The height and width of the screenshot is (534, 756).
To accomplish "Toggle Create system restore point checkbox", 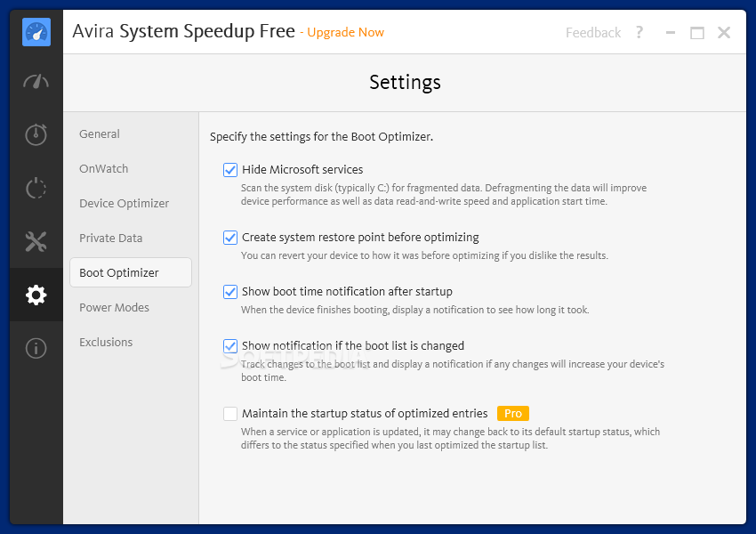I will point(230,238).
